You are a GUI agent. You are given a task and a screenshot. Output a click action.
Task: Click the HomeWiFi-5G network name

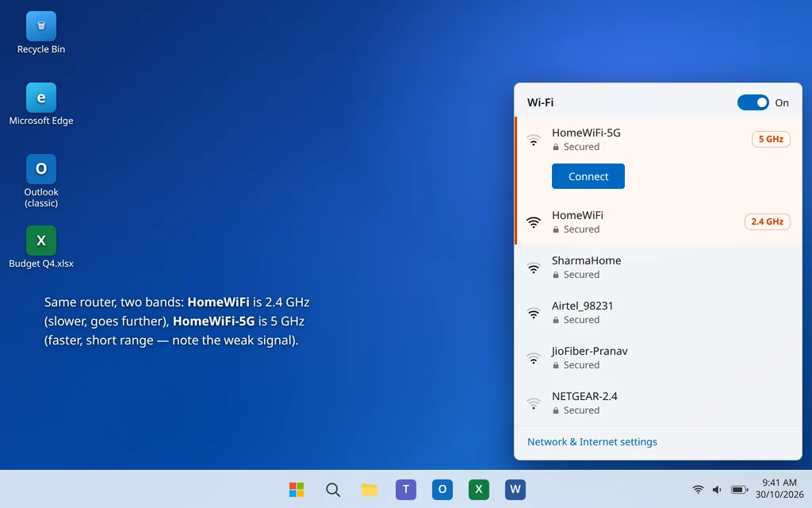586,133
